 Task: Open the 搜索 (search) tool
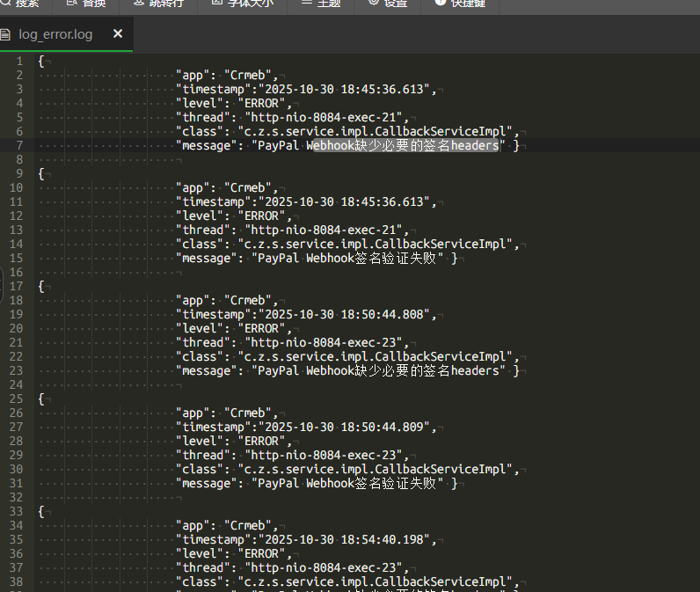21,4
